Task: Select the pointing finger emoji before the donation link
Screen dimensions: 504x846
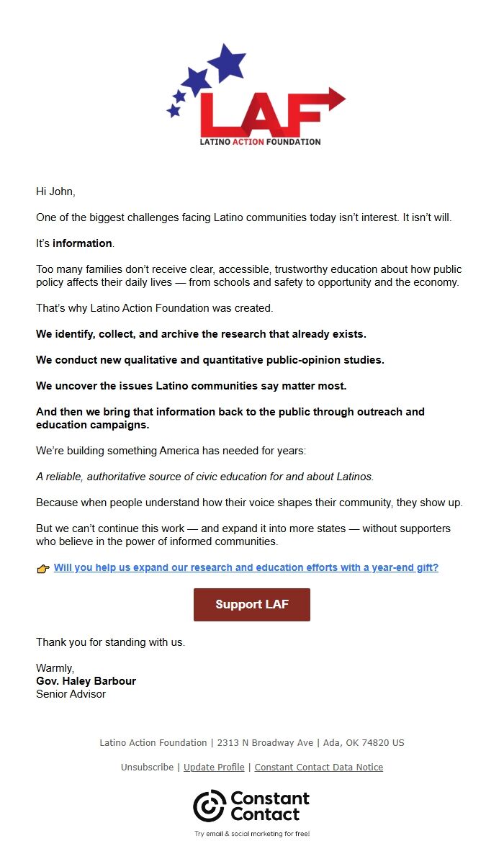Action: [x=44, y=568]
